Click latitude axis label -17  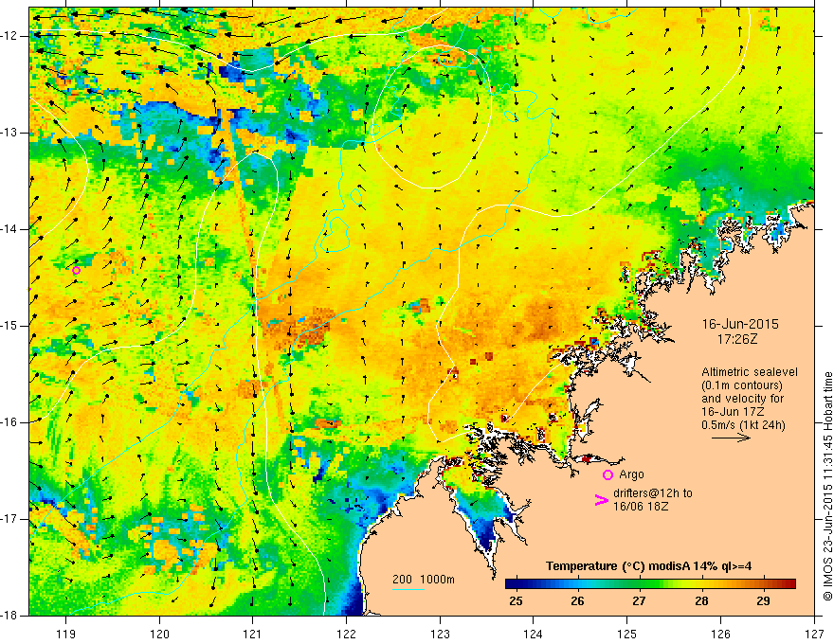pyautogui.click(x=11, y=519)
